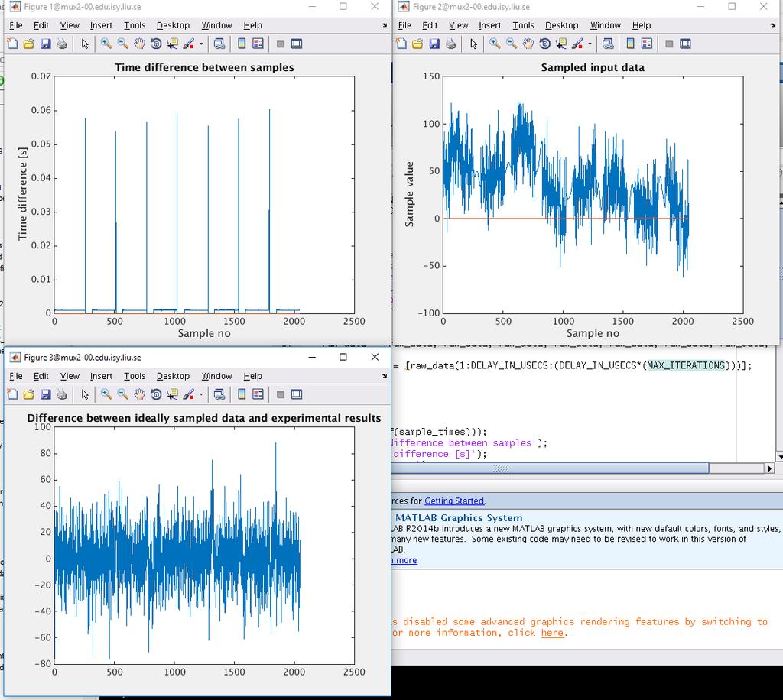Hide Plot Tools in Figure 1
Image resolution: width=783 pixels, height=700 pixels.
tap(281, 44)
